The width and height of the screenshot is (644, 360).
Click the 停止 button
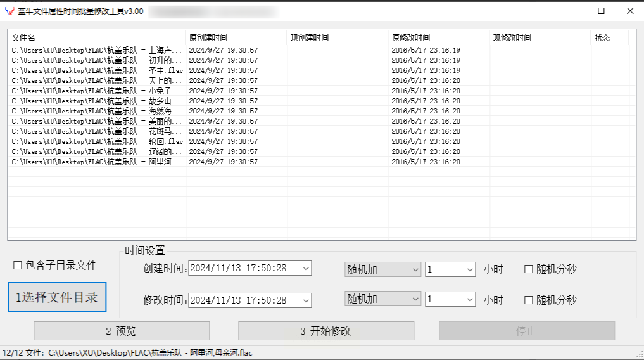point(527,331)
